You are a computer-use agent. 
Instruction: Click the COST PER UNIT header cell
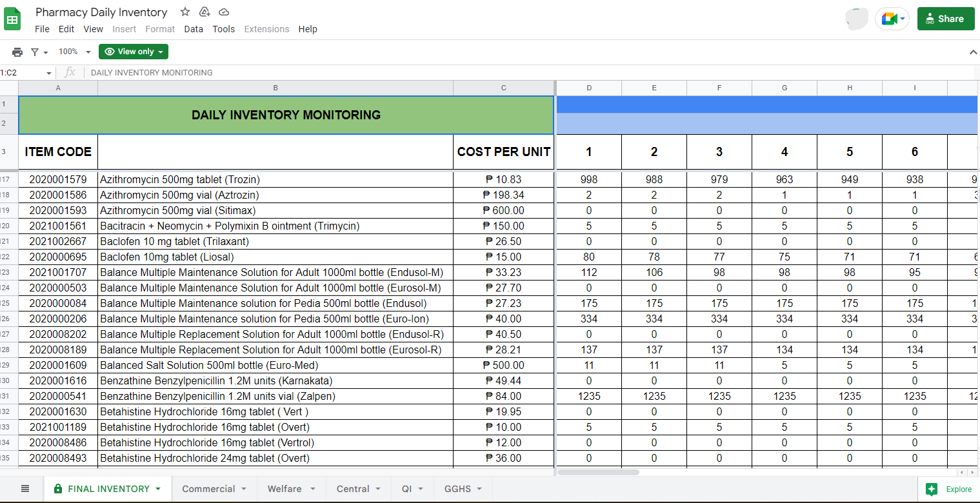pos(504,152)
